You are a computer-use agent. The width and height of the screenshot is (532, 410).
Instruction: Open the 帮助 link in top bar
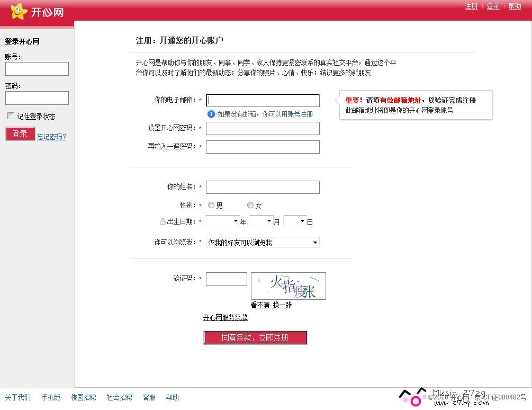(x=515, y=6)
